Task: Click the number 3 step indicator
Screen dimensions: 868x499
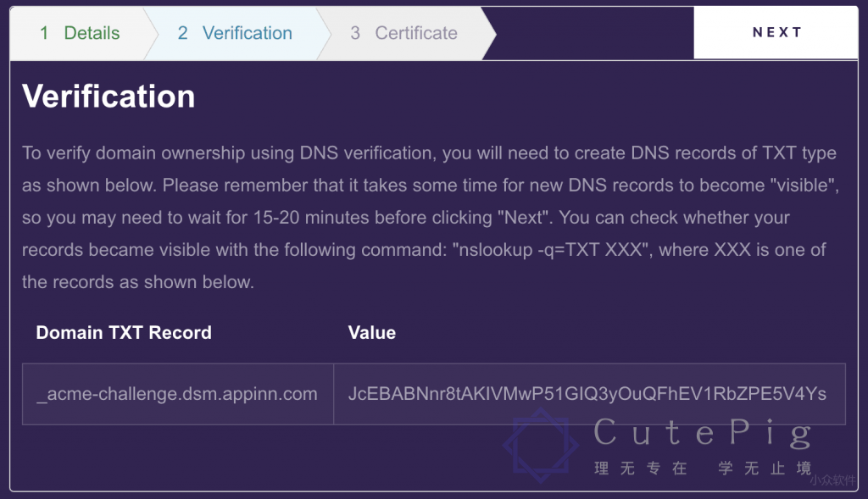Action: point(355,33)
